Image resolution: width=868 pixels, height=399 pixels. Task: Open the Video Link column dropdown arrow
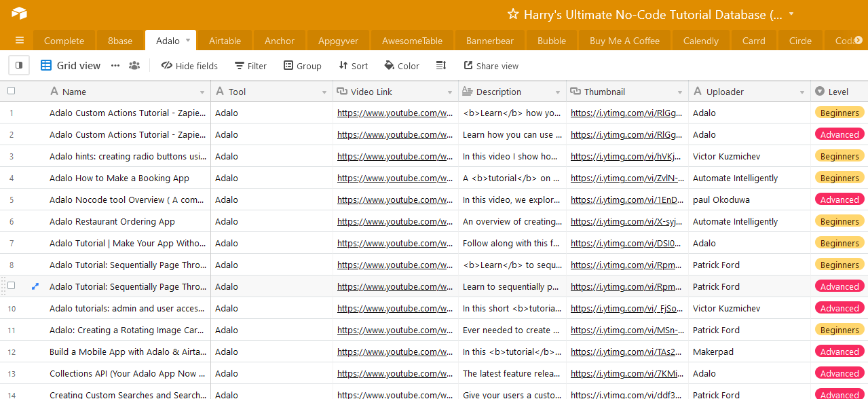[x=450, y=92]
